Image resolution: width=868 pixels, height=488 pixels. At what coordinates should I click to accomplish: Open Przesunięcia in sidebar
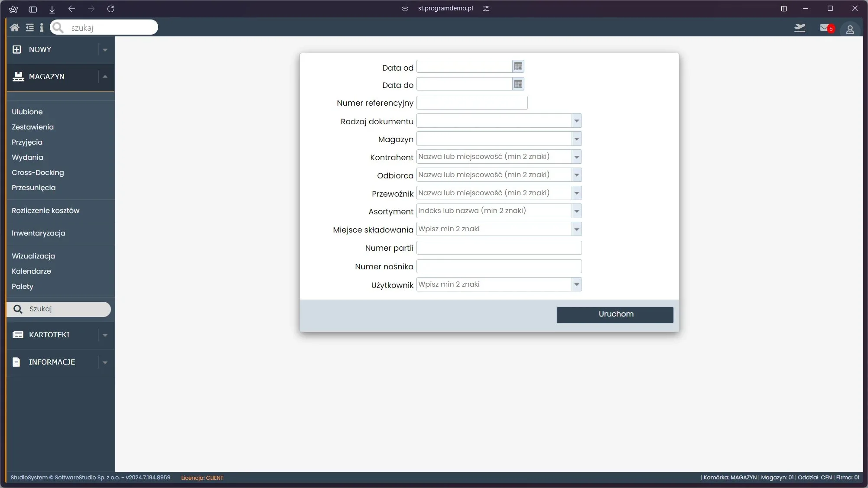click(34, 187)
